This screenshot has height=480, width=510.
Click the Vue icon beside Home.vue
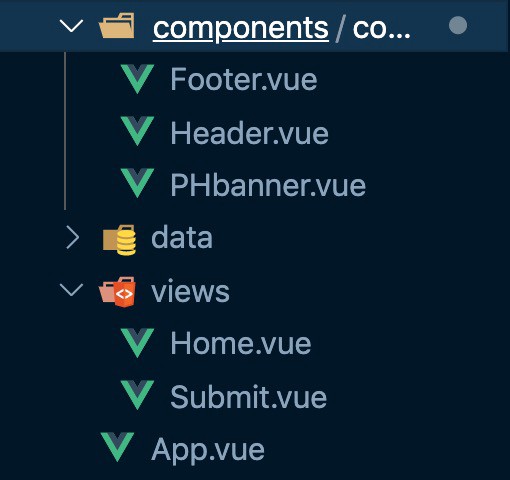pos(137,343)
